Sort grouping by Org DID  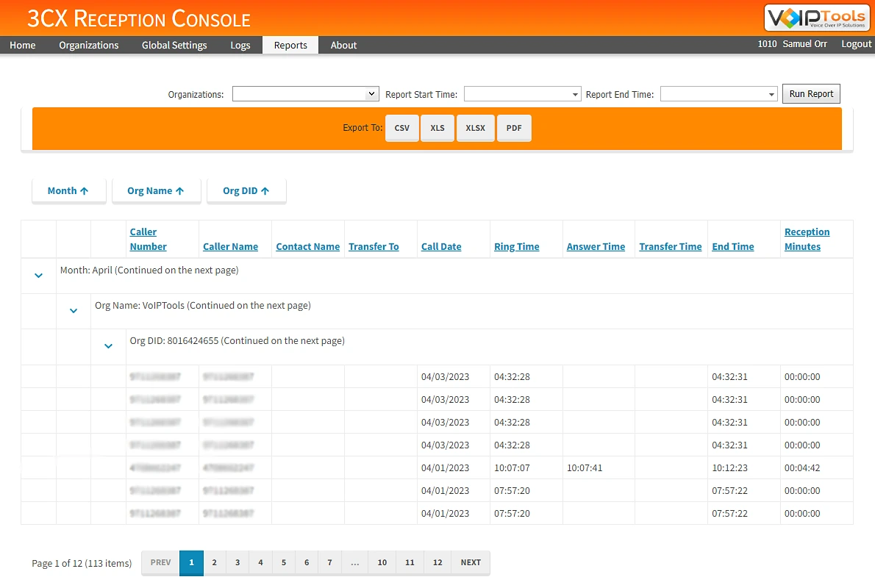pyautogui.click(x=246, y=191)
